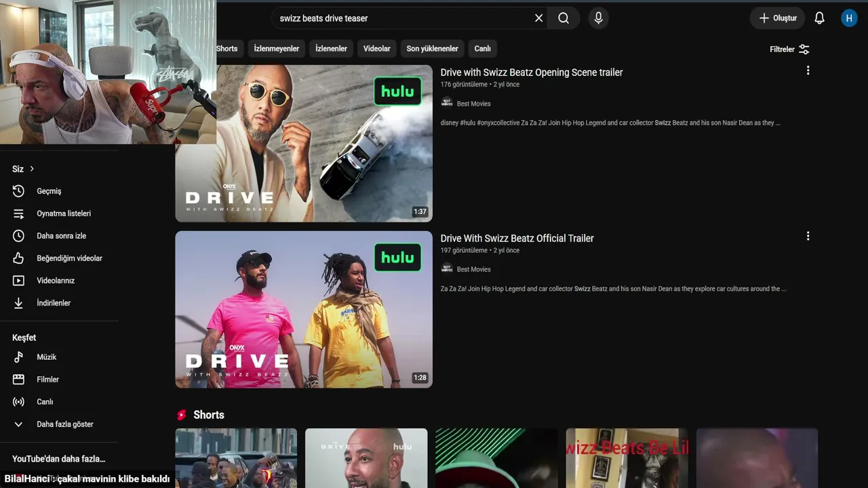Click the Canlı broadcast icon in sidebar
868x488 pixels.
tap(18, 402)
